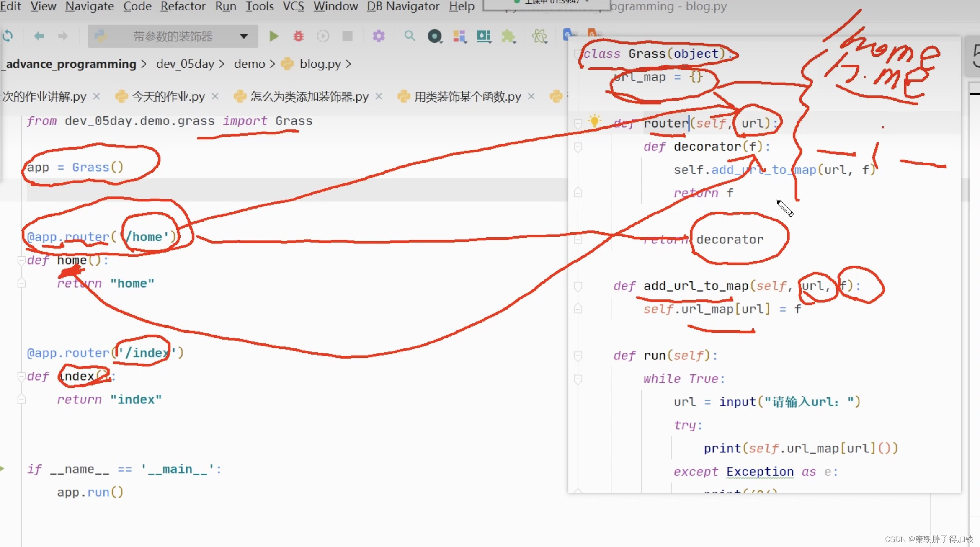The image size is (980, 547).
Task: Open the Refactor menu
Action: 183,6
